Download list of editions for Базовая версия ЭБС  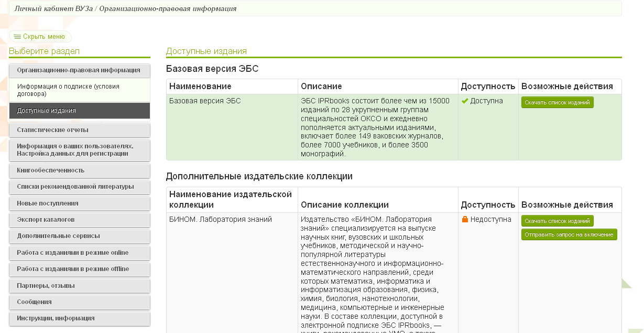click(557, 103)
